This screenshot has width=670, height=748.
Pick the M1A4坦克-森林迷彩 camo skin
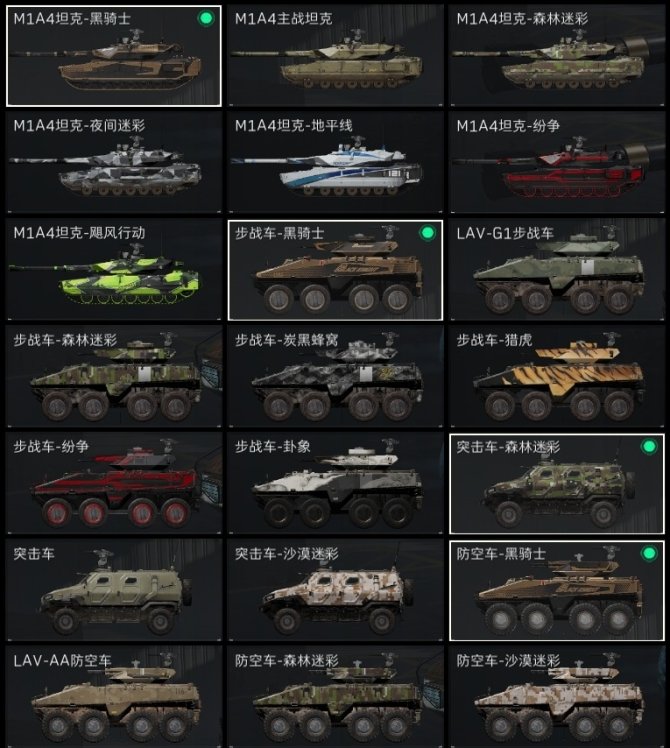coord(557,56)
